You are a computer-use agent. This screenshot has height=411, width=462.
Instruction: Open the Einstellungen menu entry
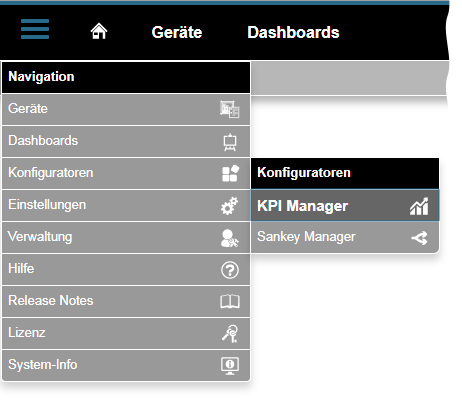[126, 205]
